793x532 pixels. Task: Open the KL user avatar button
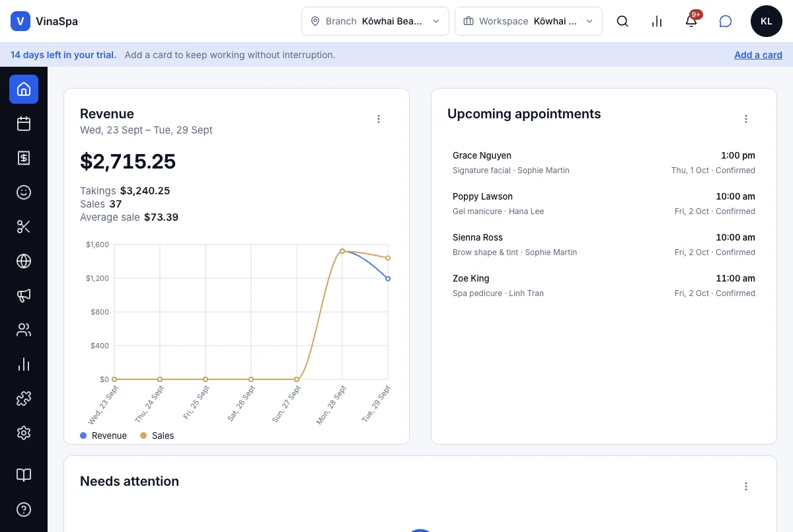[x=767, y=21]
